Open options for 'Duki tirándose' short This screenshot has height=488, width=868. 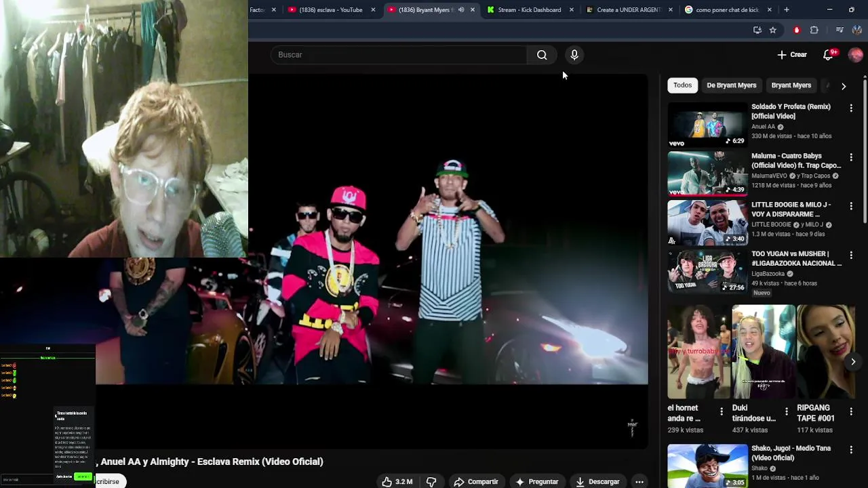pyautogui.click(x=787, y=411)
